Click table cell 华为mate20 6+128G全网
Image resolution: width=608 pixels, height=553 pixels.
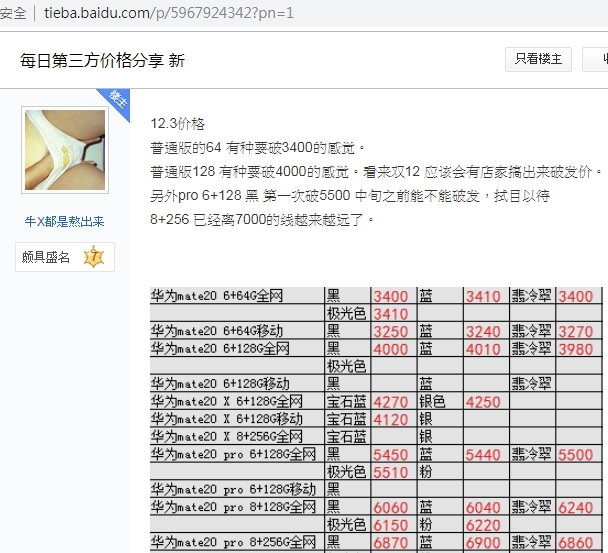click(x=237, y=348)
